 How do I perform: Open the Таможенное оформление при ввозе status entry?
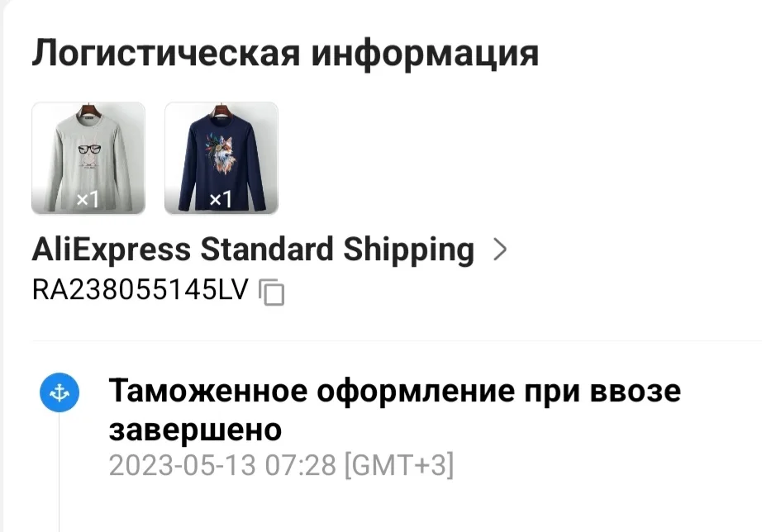(x=394, y=411)
